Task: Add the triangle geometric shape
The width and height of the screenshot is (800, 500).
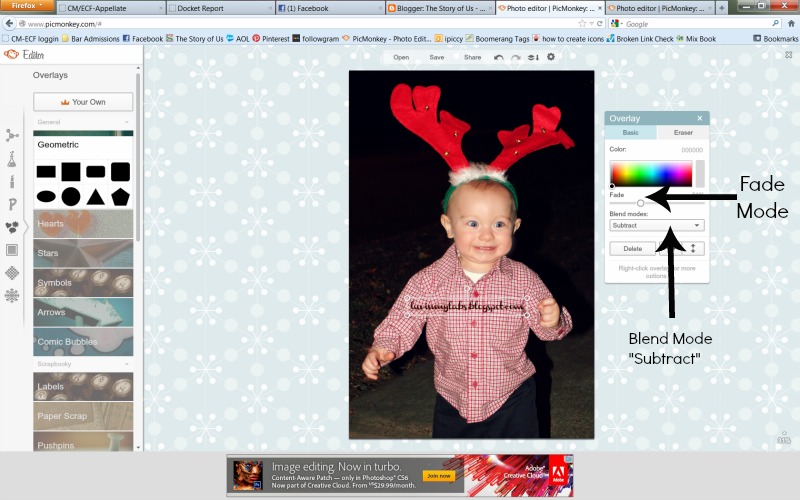Action: click(95, 197)
